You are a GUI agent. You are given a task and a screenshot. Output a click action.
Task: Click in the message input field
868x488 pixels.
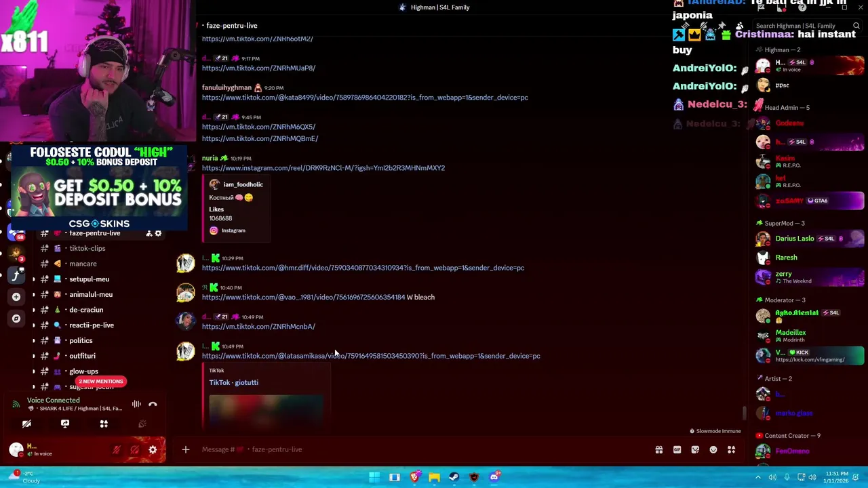point(420,449)
